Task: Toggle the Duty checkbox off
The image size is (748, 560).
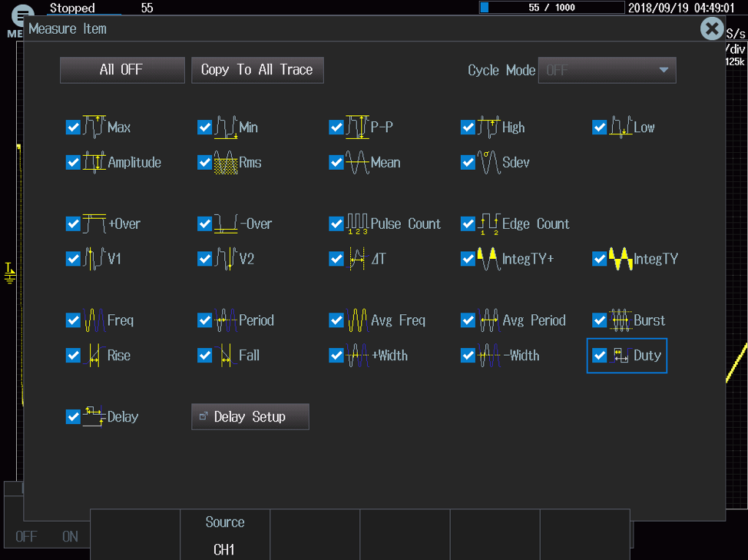Action: pyautogui.click(x=600, y=356)
